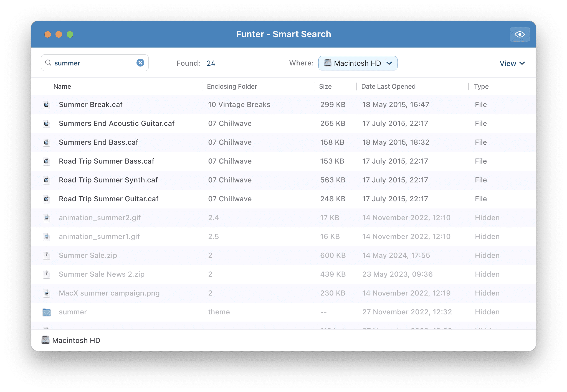Select Summers End Acoustic Guitar.caf name
The image size is (567, 392).
(x=117, y=123)
